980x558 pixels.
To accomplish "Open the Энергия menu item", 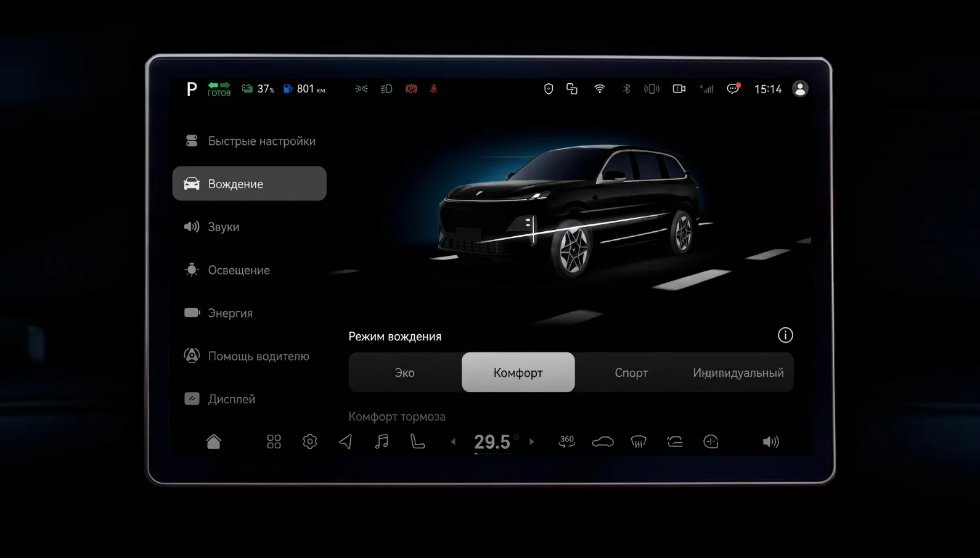I will (250, 313).
